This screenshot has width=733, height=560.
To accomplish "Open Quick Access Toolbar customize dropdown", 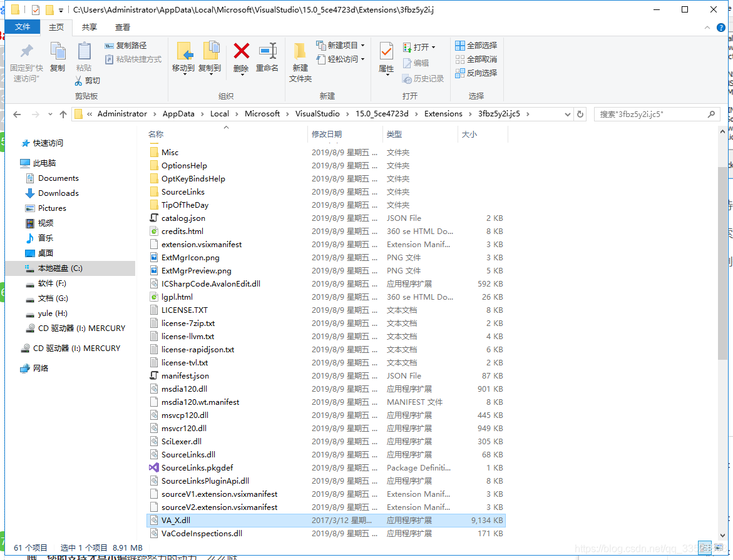I will (61, 10).
